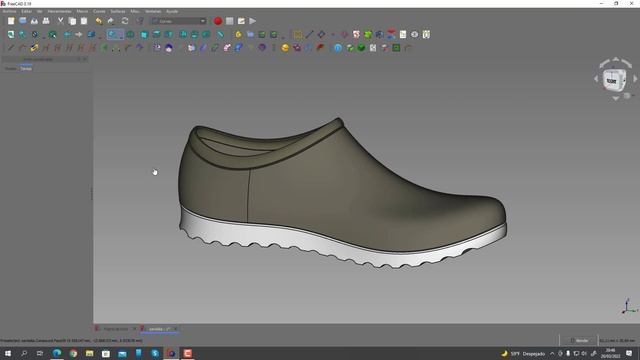640x360 pixels.
Task: Click the Fit all view icon
Action: tap(11, 35)
